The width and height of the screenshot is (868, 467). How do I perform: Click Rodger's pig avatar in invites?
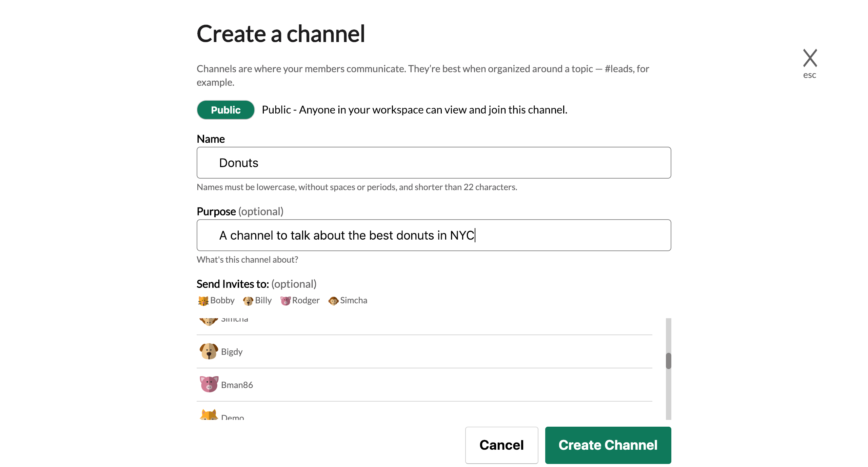click(285, 301)
